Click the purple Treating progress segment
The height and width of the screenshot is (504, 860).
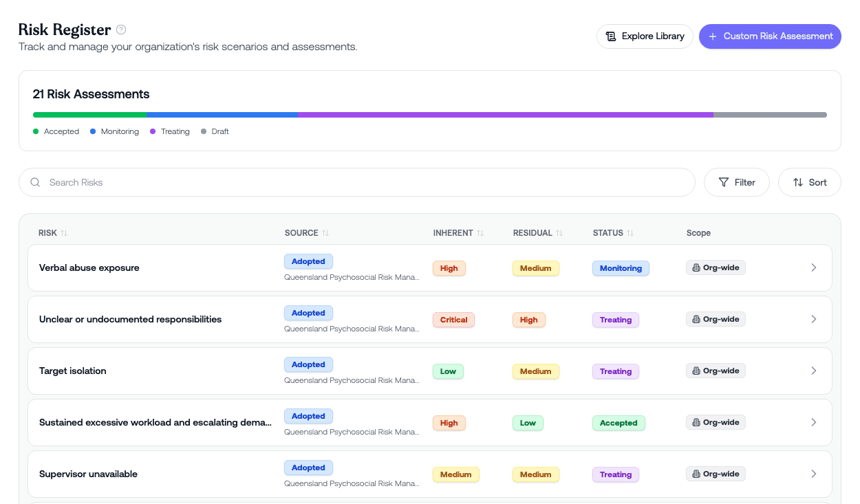pos(506,115)
